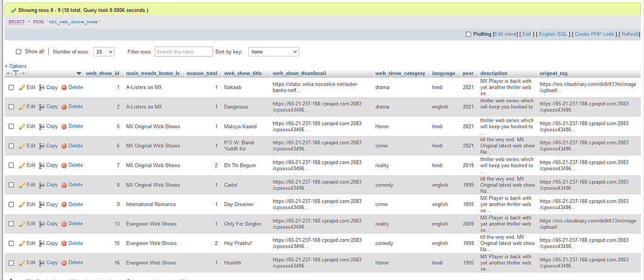The width and height of the screenshot is (644, 280).
Task: Click the red Delete icon for Dangerous row
Action: [64, 107]
